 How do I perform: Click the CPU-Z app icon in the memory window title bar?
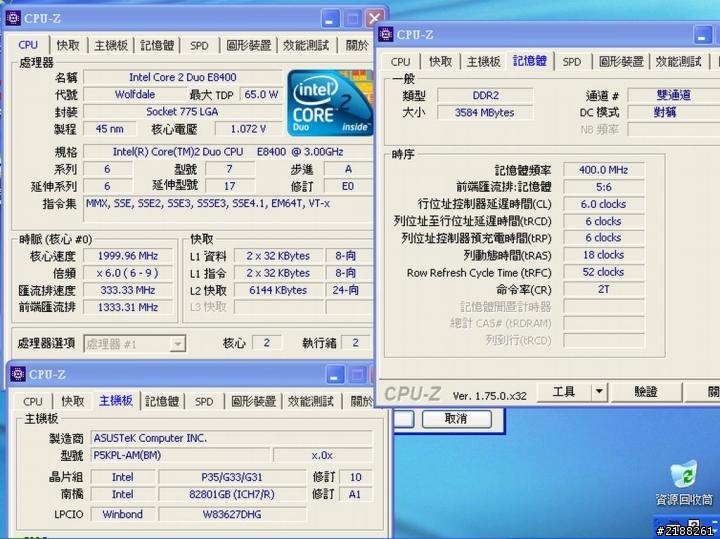point(386,34)
